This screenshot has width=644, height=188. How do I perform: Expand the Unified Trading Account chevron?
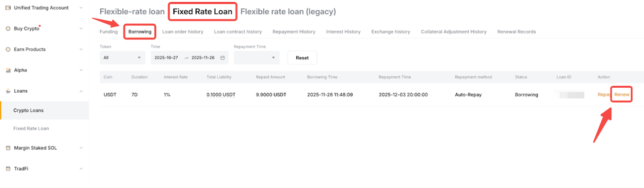[81, 8]
